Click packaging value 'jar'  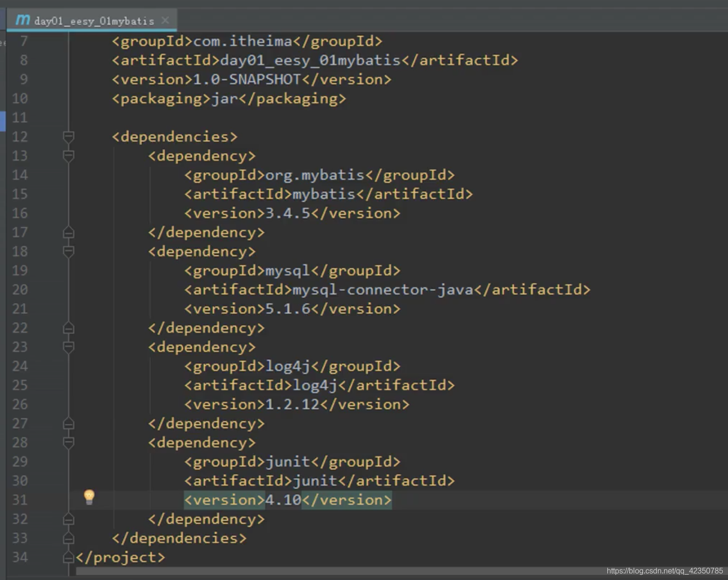point(224,99)
